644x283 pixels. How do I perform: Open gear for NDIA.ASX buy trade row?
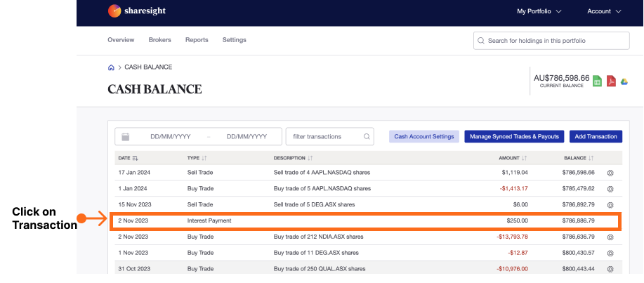[x=610, y=237]
